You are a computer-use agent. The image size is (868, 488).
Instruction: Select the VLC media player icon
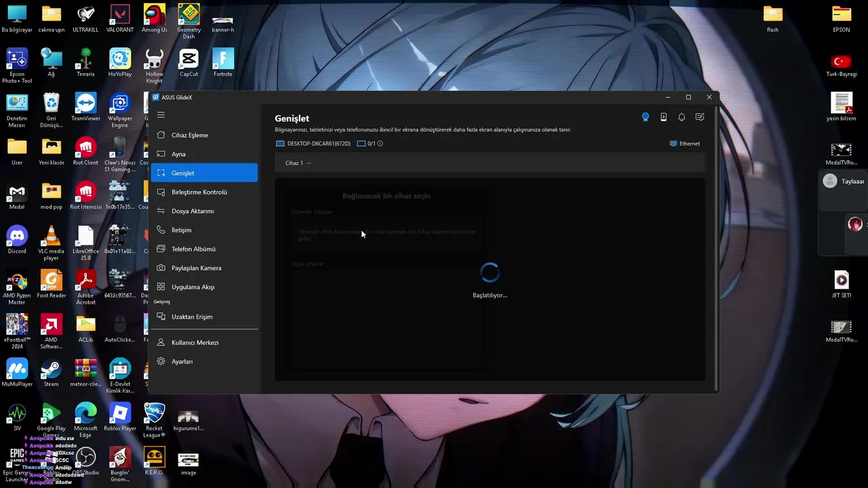click(51, 243)
